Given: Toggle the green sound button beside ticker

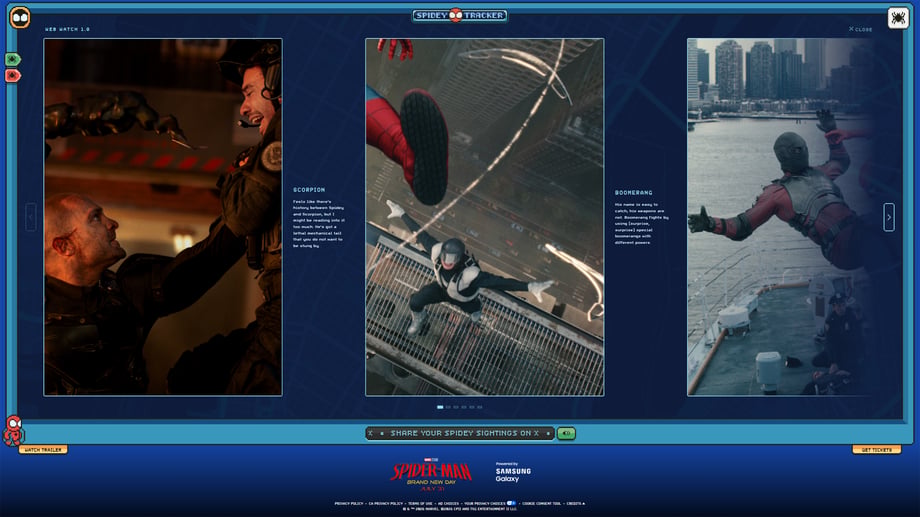Looking at the screenshot, I should [566, 433].
